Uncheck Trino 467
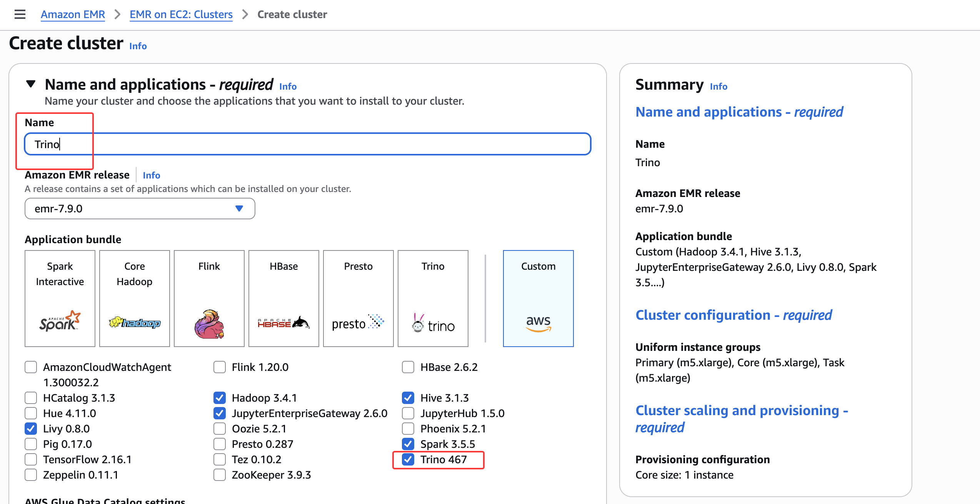Image resolution: width=980 pixels, height=504 pixels. coord(408,459)
